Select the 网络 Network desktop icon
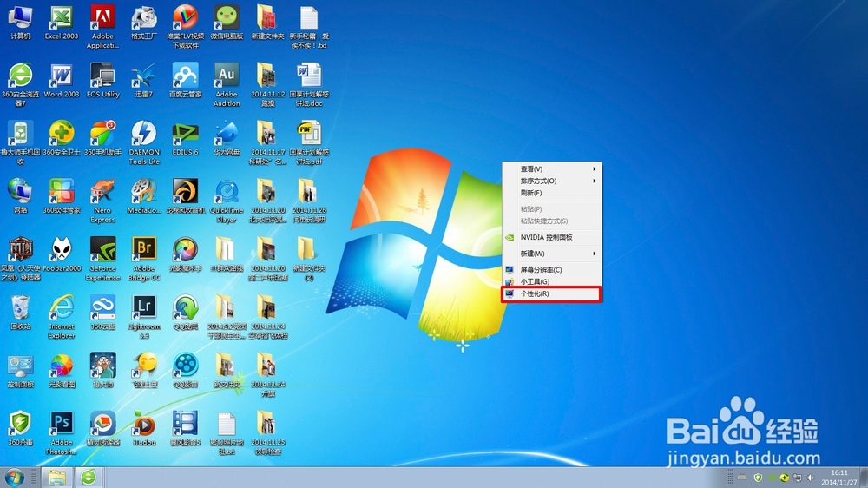The image size is (868, 488). click(21, 196)
